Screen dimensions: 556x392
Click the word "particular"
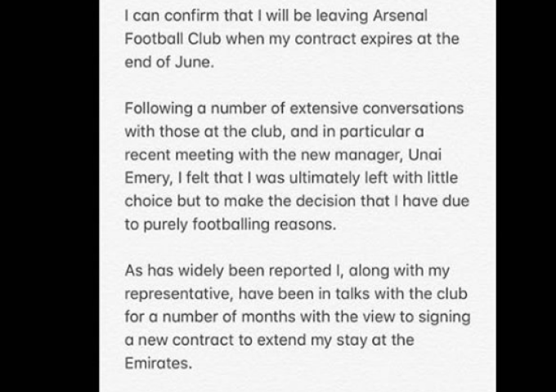374,131
